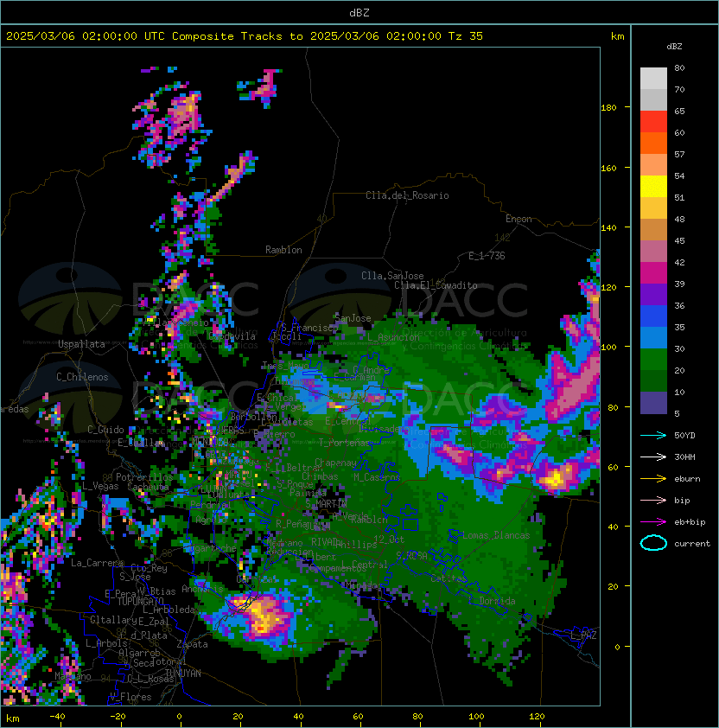The image size is (719, 728).
Task: Click the '50YD' legend text
Action: [684, 436]
